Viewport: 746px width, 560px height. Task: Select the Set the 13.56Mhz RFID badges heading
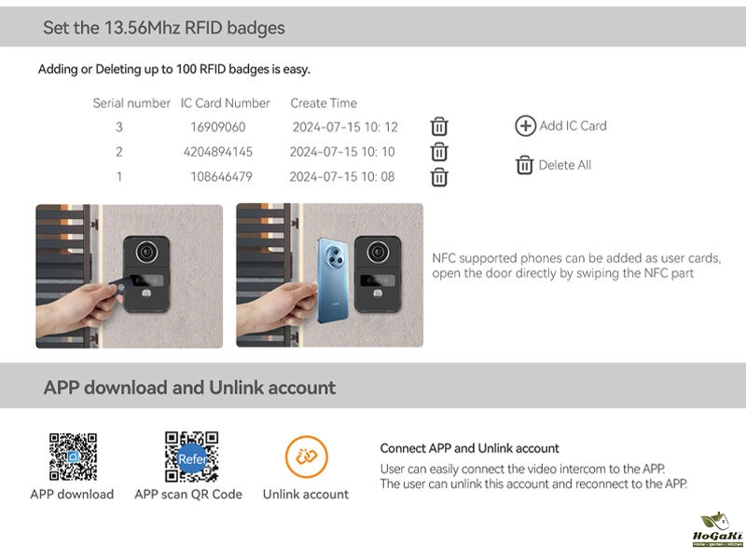click(x=164, y=27)
